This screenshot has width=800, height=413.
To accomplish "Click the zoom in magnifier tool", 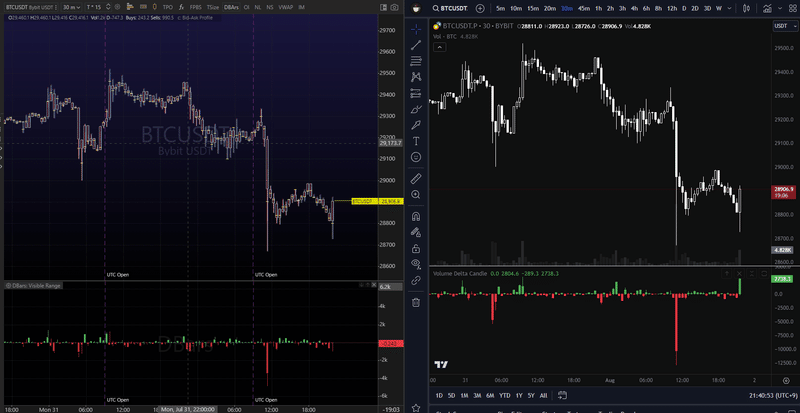I will [416, 195].
